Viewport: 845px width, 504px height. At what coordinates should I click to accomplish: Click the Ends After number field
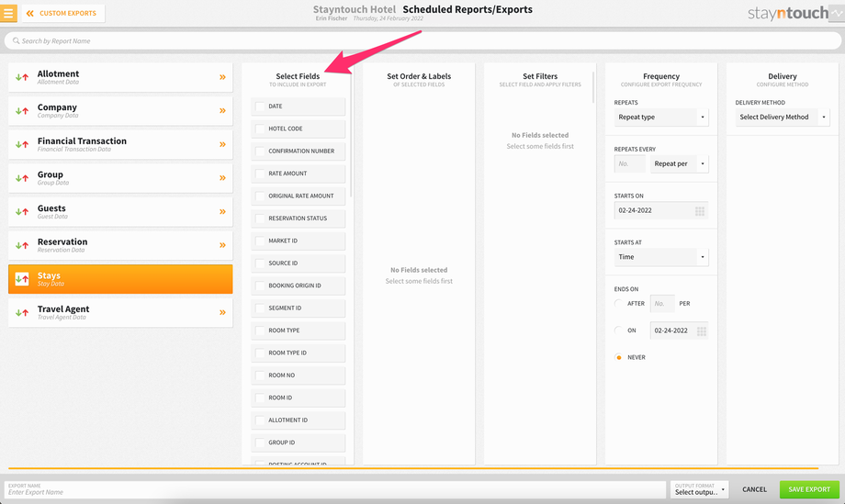pyautogui.click(x=662, y=304)
